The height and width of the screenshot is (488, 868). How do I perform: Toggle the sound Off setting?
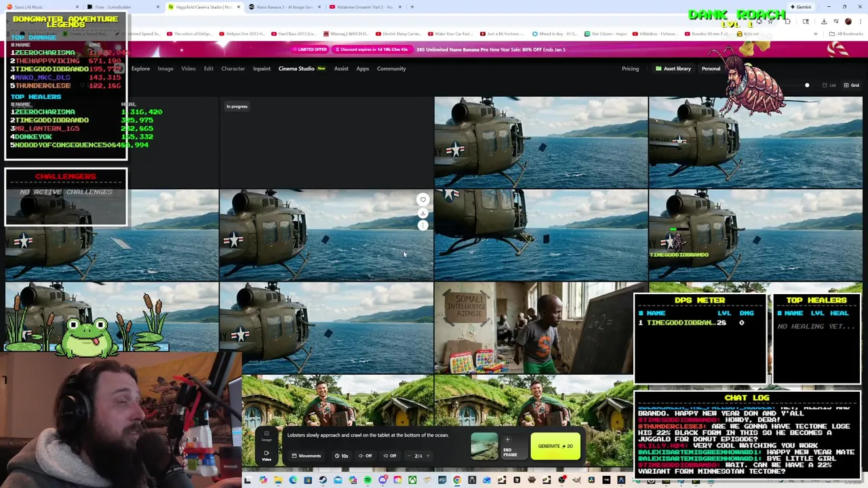[365, 455]
